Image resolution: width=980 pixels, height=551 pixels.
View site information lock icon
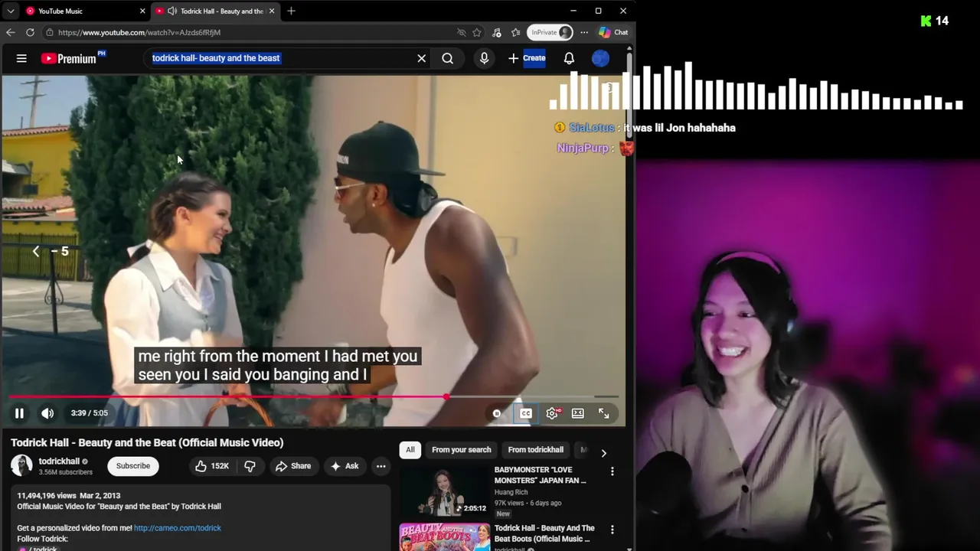pos(49,32)
